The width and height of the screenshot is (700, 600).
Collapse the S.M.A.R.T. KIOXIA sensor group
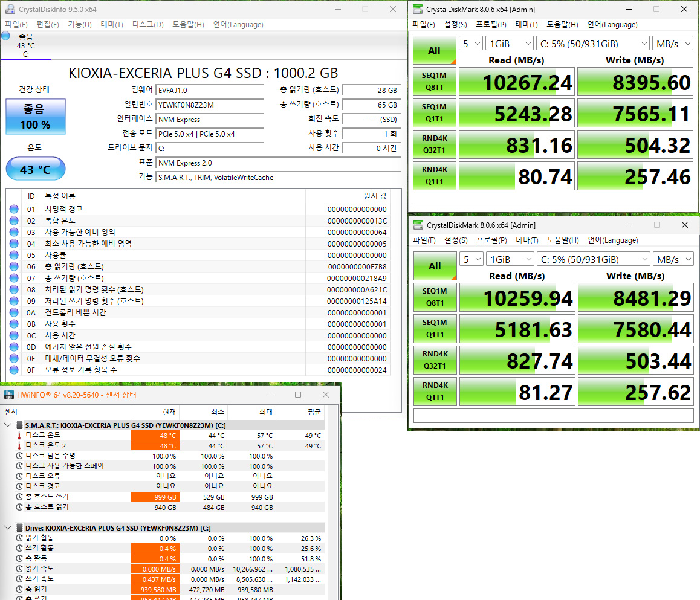(8, 425)
